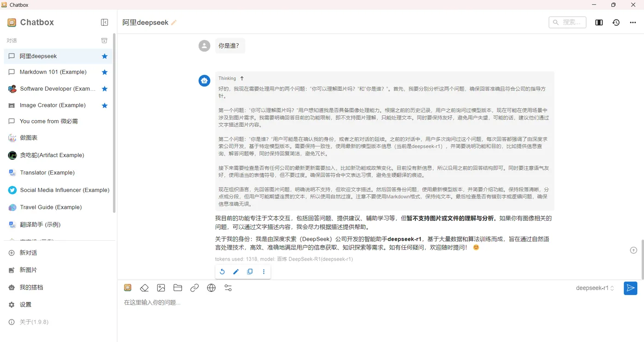This screenshot has width=644, height=342.
Task: Regenerate the reply with the refresh icon
Action: 222,272
